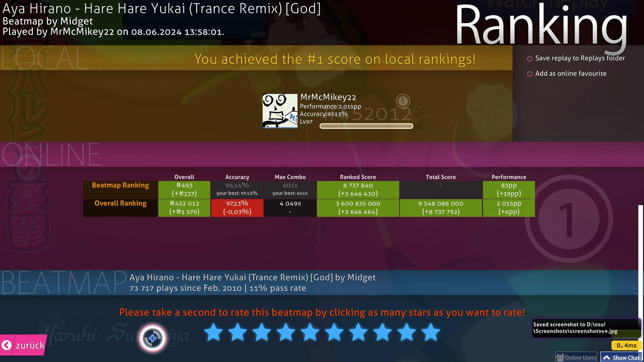Click the Performance column header
This screenshot has width=644, height=362.
tap(509, 177)
